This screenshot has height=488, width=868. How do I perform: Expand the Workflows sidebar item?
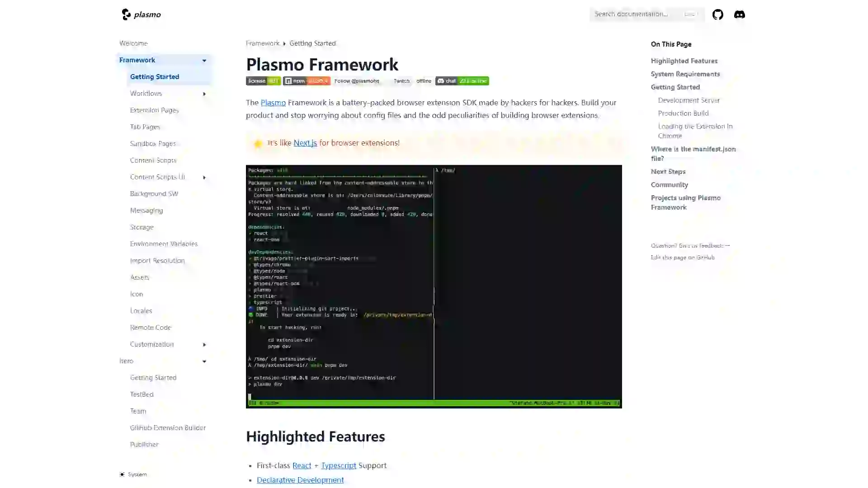204,94
